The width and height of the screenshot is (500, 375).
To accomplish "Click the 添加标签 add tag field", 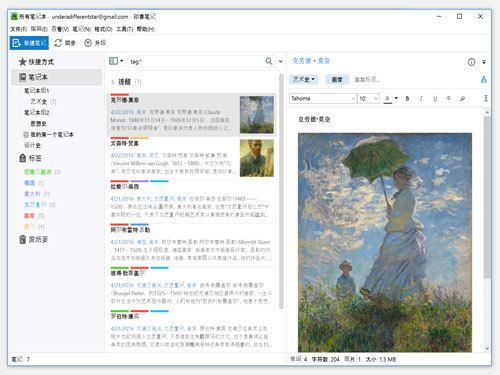I will click(x=367, y=79).
